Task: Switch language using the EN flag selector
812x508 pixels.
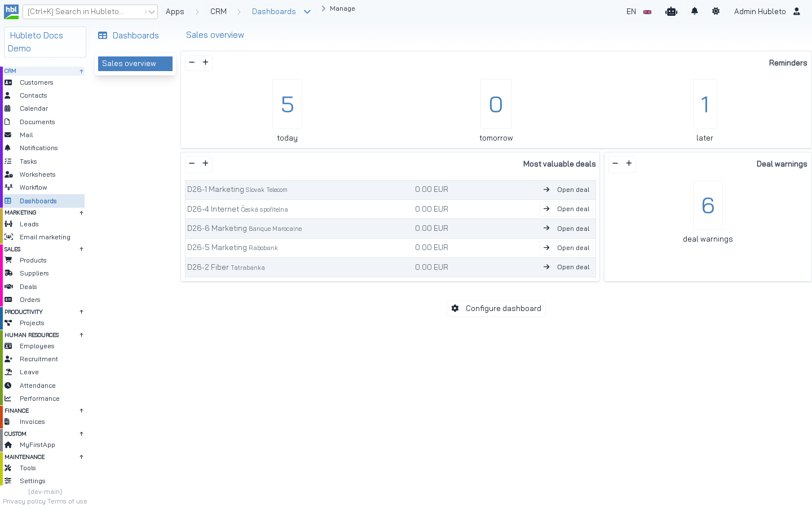Action: pyautogui.click(x=639, y=11)
